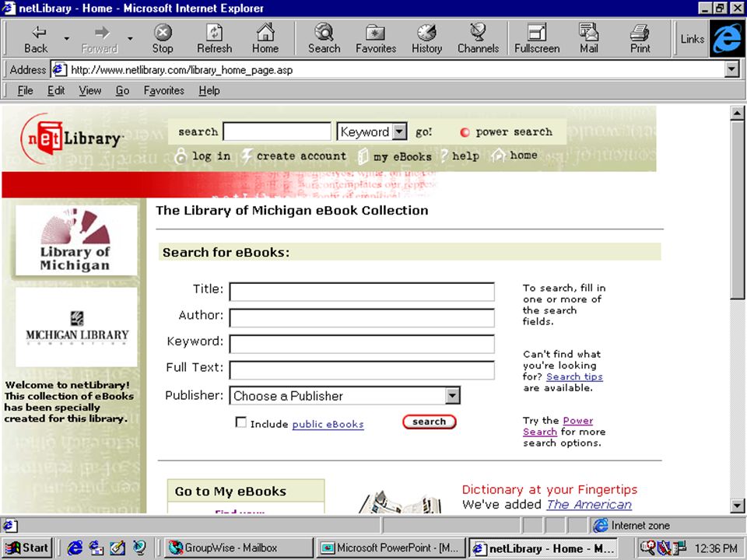This screenshot has width=747, height=560.
Task: Click the lightning icon beside create account
Action: [x=247, y=156]
